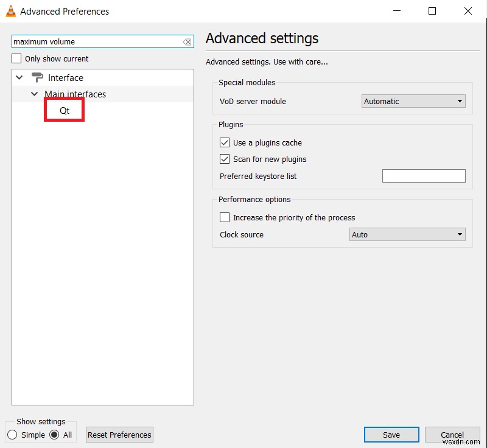Toggle the Only show current checkbox

click(x=16, y=58)
